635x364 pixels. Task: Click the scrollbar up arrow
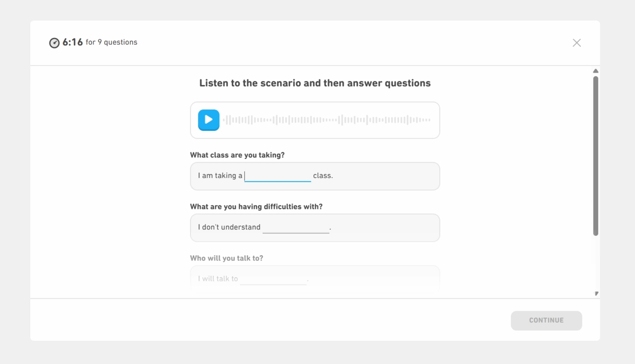point(596,71)
